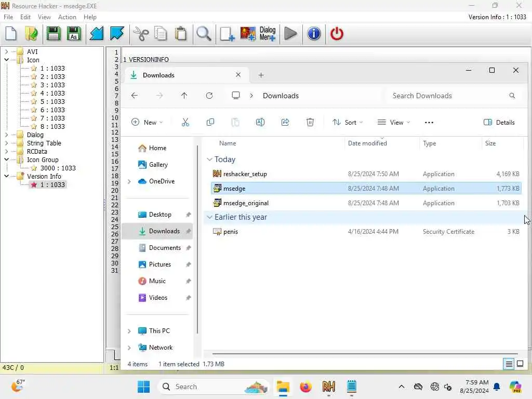Select Icon Group 3000 : 1033 item
532x399 pixels.
click(58, 168)
